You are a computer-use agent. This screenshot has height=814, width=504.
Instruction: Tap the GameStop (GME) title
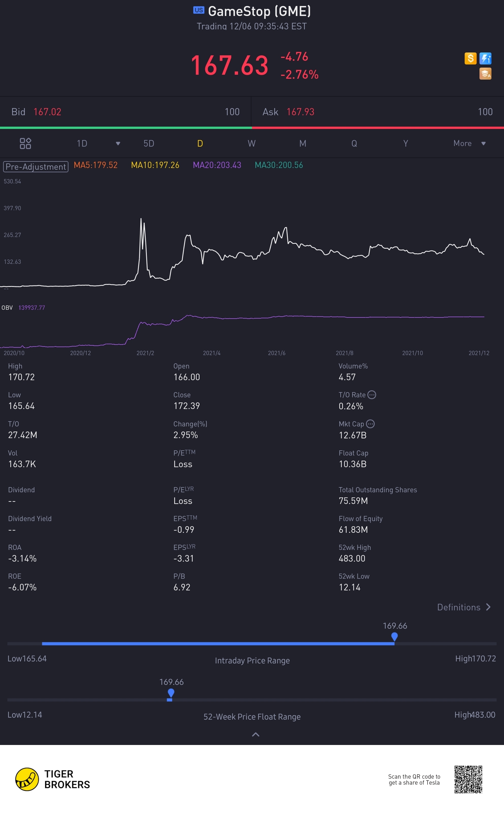coord(259,11)
